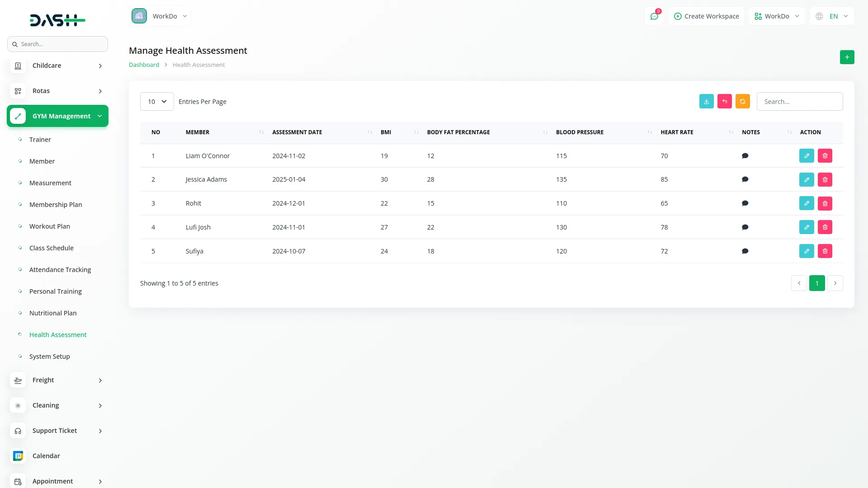Open the Nutritional Plan menu item

(x=53, y=313)
